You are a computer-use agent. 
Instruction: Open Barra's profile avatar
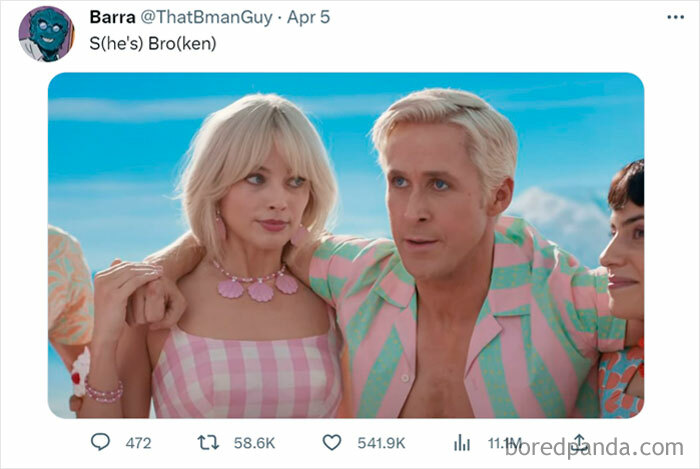tap(46, 34)
